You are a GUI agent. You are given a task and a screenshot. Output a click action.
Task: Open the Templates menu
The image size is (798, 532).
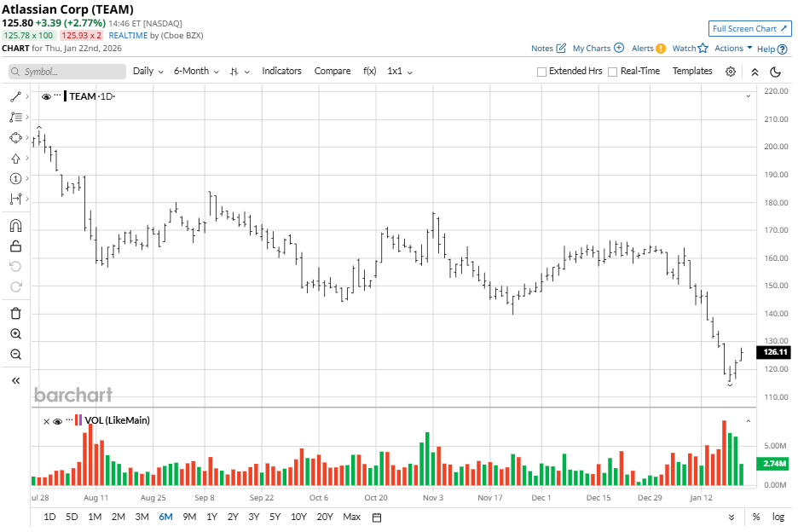coord(692,72)
